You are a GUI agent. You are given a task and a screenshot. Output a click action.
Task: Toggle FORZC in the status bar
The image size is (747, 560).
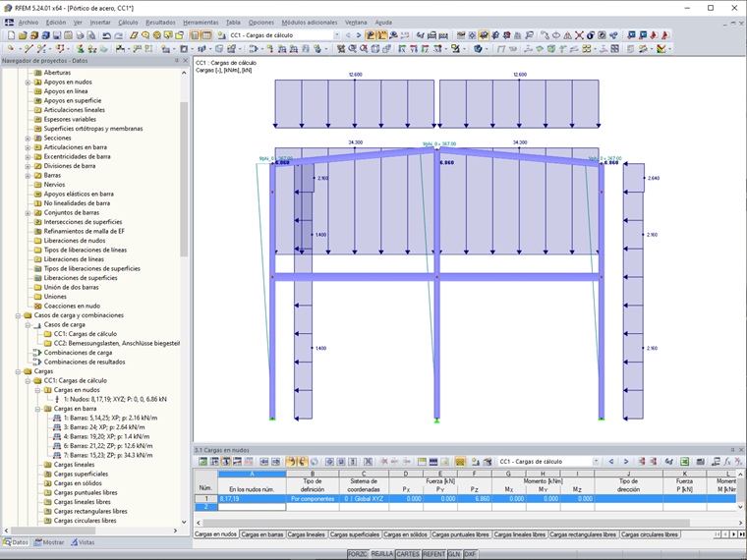(358, 554)
